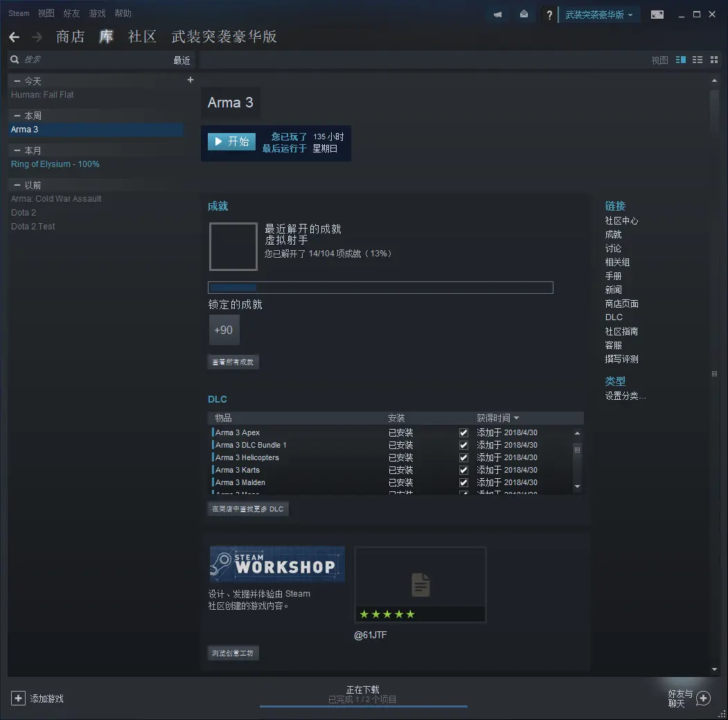
Task: Click the 开始 play button
Action: [x=231, y=141]
